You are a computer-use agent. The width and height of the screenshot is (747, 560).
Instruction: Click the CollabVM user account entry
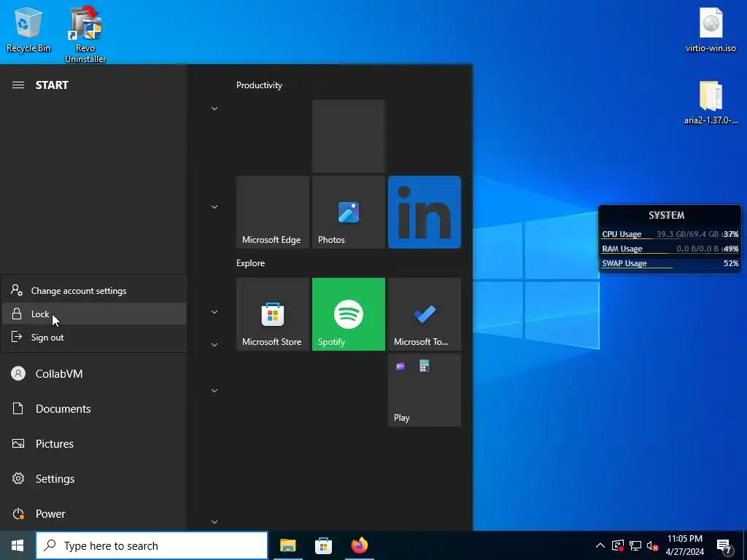coord(94,374)
